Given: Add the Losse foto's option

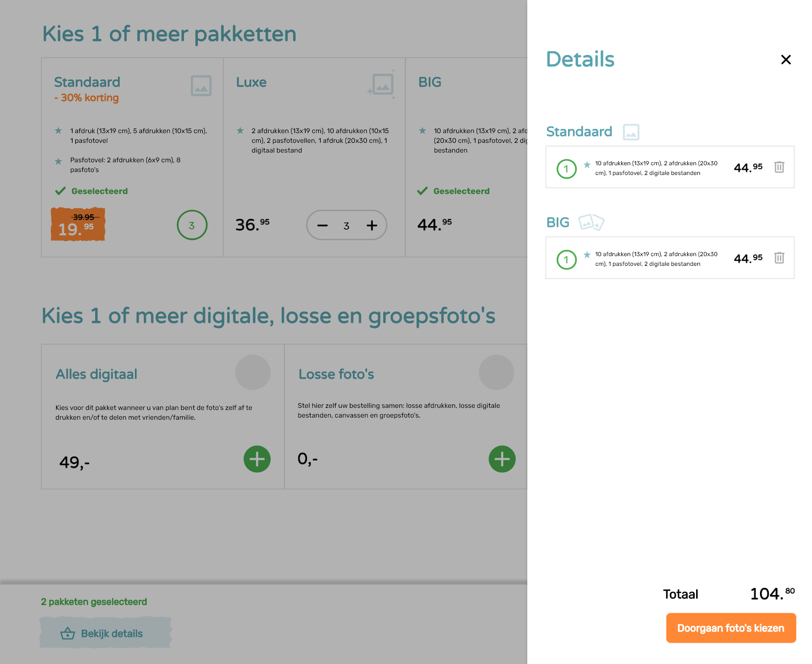Looking at the screenshot, I should [x=502, y=459].
